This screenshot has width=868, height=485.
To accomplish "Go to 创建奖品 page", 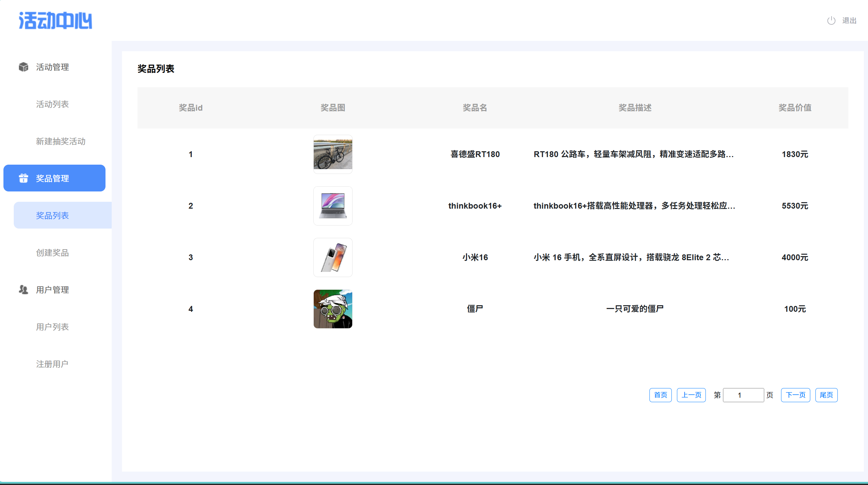I will click(53, 253).
